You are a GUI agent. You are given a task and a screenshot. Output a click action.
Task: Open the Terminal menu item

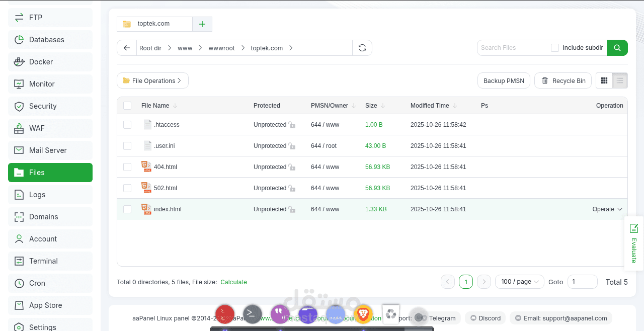[50, 261]
